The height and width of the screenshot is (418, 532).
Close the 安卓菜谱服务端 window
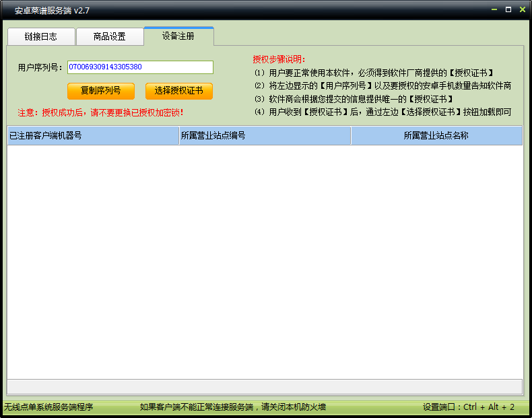pos(523,10)
